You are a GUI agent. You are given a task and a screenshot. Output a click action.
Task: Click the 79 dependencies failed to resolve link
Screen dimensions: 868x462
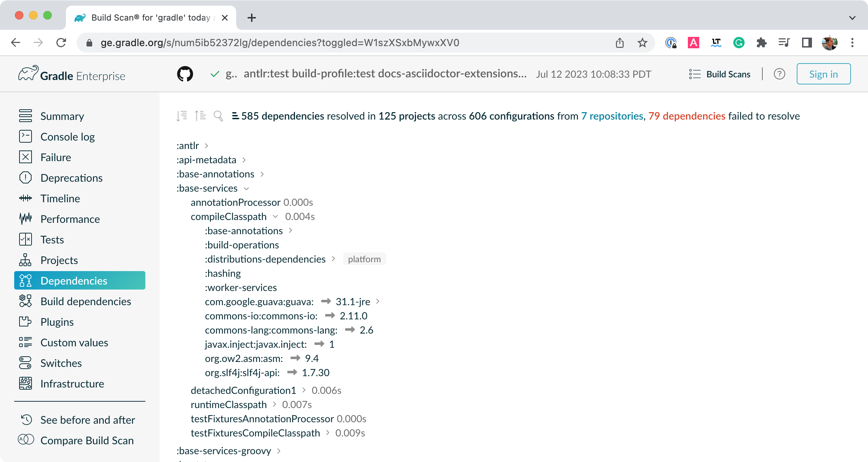(x=686, y=116)
